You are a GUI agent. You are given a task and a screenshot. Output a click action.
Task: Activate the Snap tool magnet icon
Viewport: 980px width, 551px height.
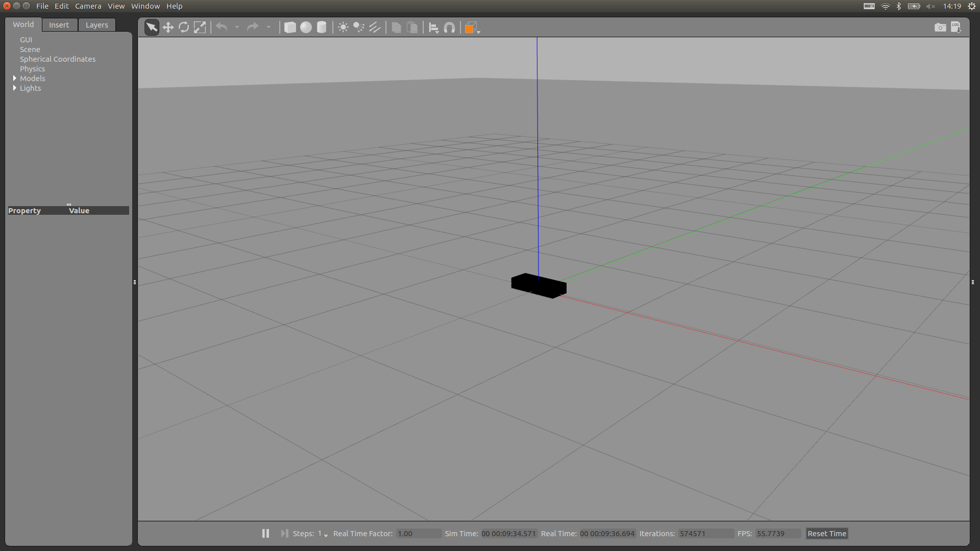[x=449, y=27]
